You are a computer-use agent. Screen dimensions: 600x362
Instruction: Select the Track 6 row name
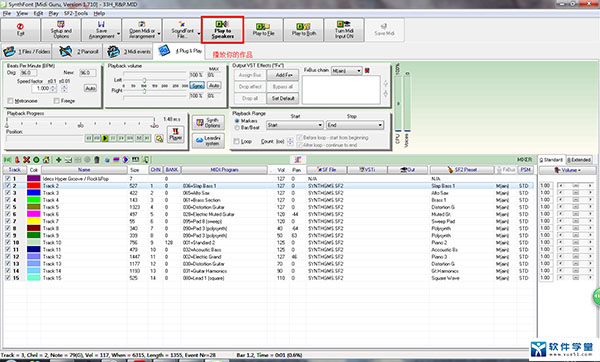[51, 214]
